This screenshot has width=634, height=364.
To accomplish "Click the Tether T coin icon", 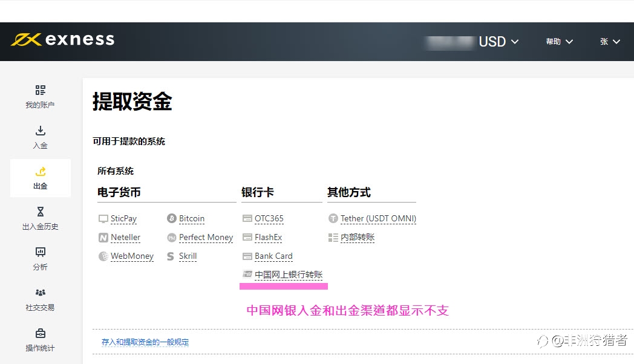I will click(x=333, y=218).
